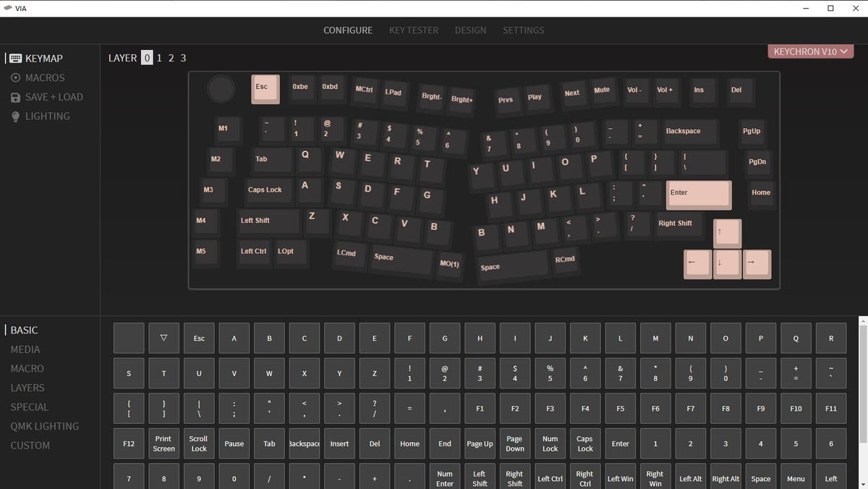Open SAVE + LOAD using its download icon
This screenshot has width=868, height=489.
[16, 97]
